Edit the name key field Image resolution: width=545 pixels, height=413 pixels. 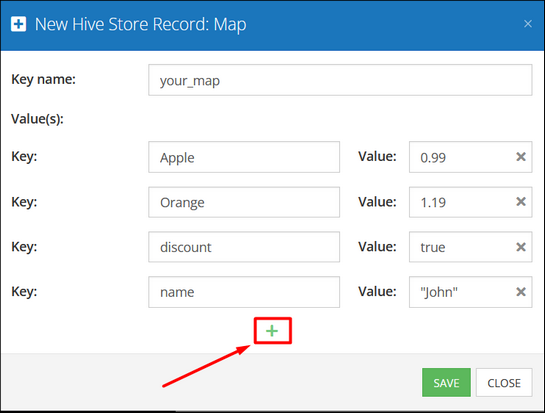click(x=244, y=292)
